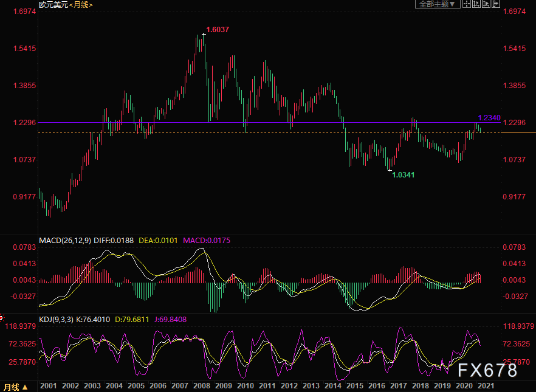Click the <月线> period label in title

tap(81, 5)
